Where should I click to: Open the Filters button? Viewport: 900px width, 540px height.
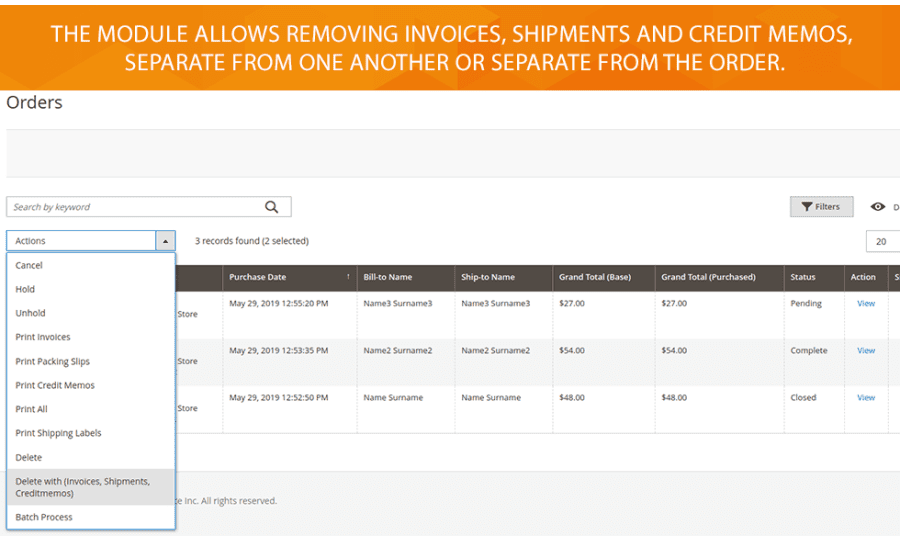pos(821,207)
